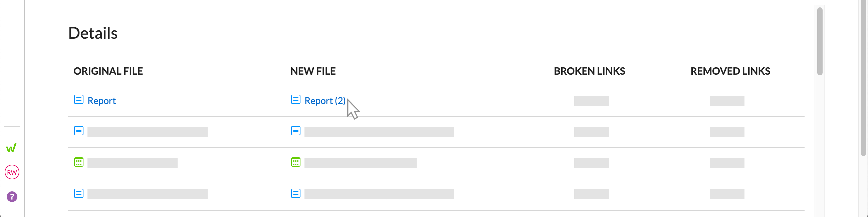Click the REMOVED LINKS column header

pos(730,71)
